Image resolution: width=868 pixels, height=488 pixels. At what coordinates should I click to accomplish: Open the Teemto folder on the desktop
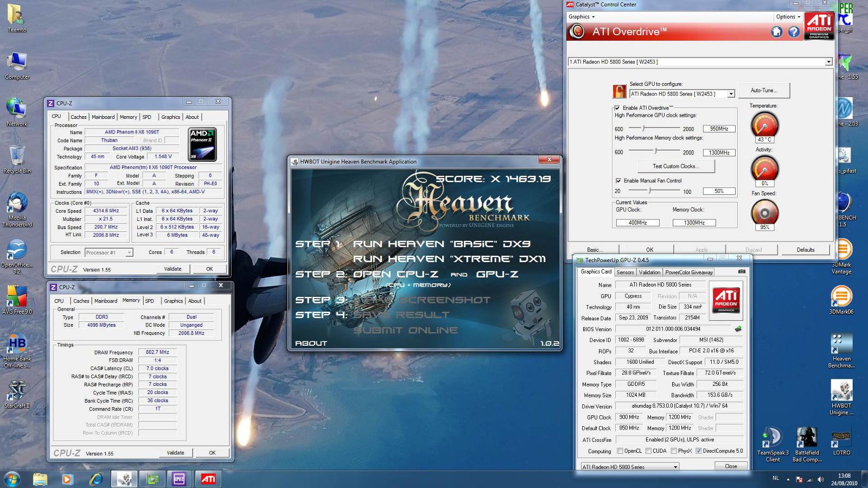[17, 18]
